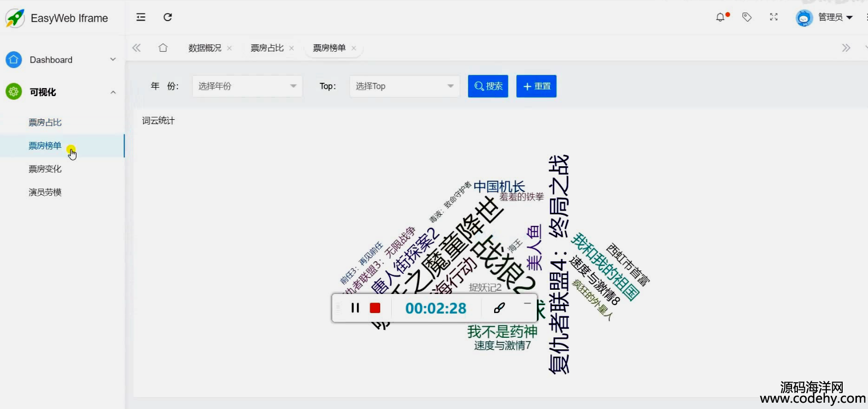This screenshot has height=409, width=868.
Task: Click 速度与激情7 in the word cloud
Action: 502,346
